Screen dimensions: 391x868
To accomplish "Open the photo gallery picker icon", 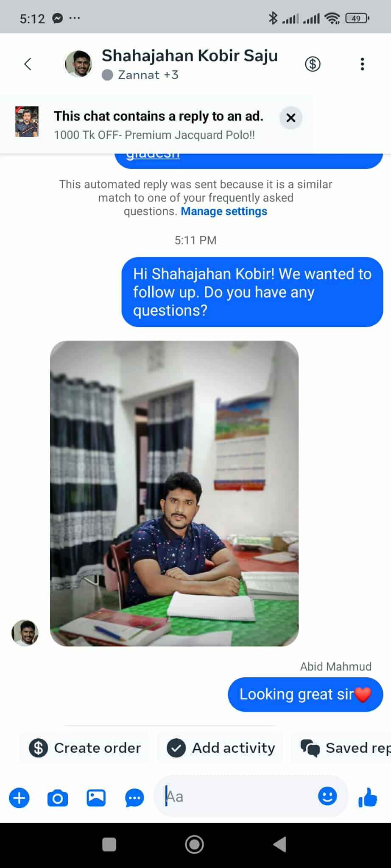I will [x=96, y=798].
